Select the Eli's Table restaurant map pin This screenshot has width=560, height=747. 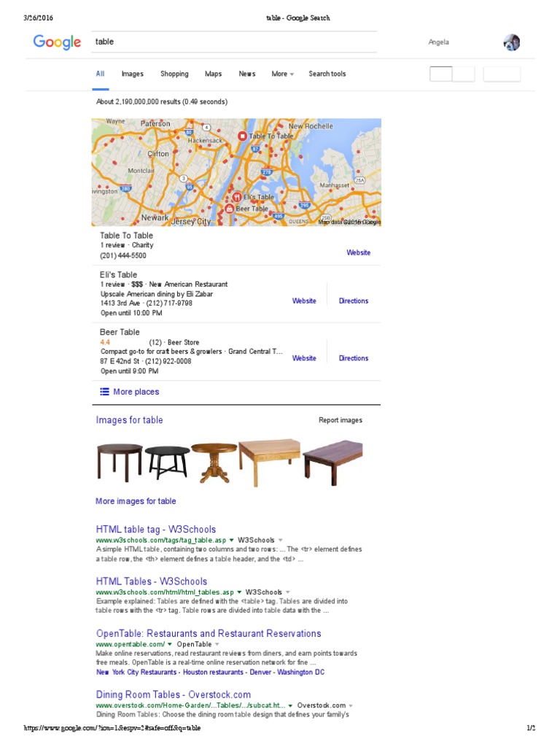[x=237, y=197]
